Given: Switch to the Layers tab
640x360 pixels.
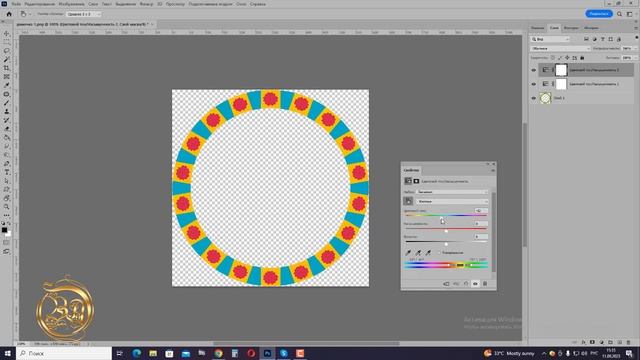Looking at the screenshot, I should coord(554,28).
